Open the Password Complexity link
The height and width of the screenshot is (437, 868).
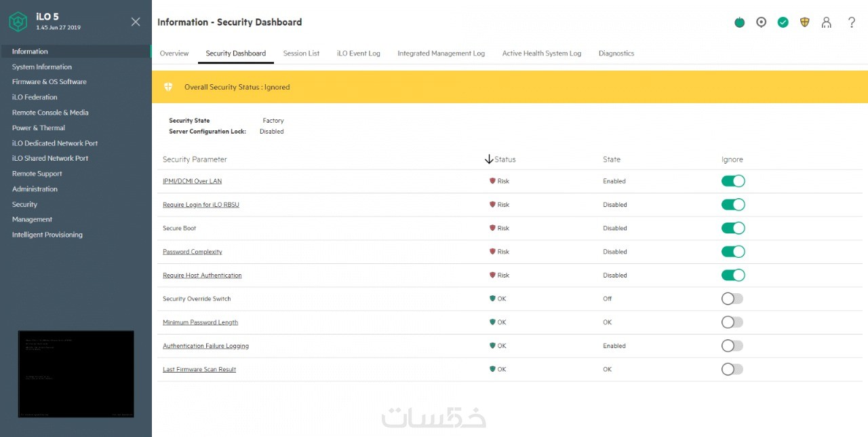pos(193,252)
